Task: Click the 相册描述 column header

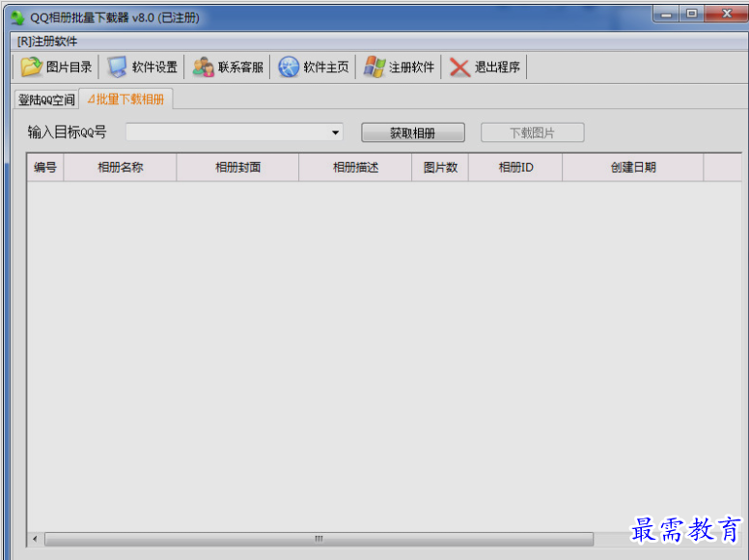Action: pos(355,167)
